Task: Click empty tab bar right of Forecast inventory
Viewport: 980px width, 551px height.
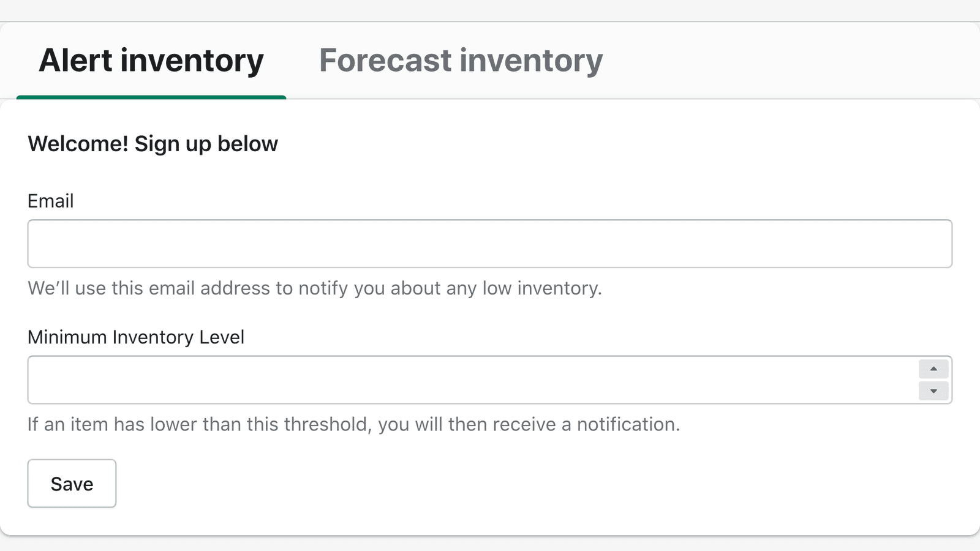Action: (x=790, y=61)
